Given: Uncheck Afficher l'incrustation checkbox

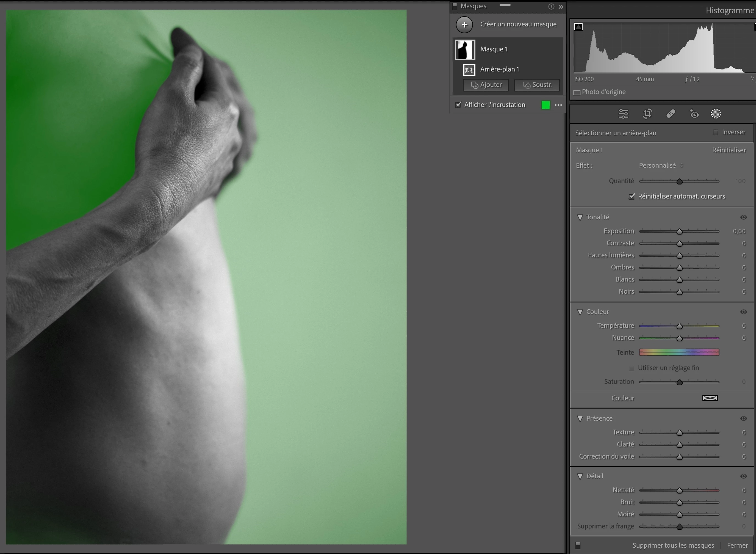Looking at the screenshot, I should pyautogui.click(x=458, y=105).
